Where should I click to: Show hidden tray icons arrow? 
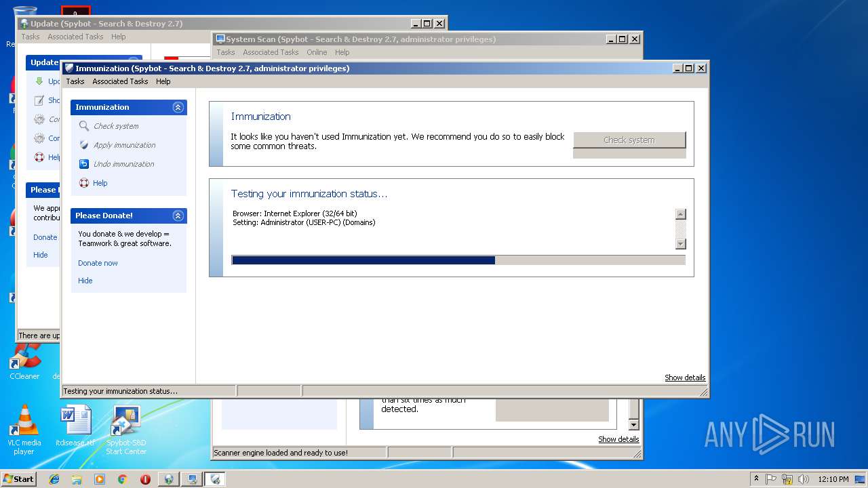pyautogui.click(x=756, y=479)
